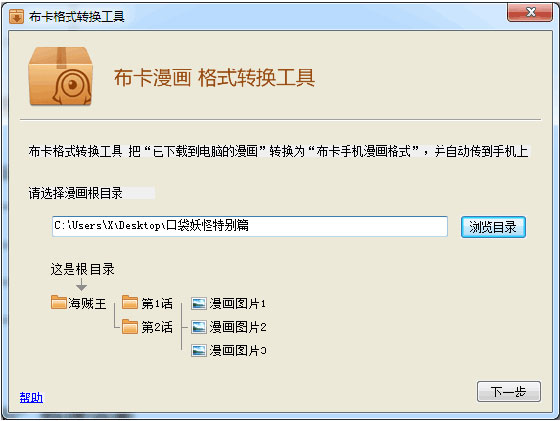Select the 海贼王 folder label
This screenshot has height=421, width=560.
pyautogui.click(x=88, y=304)
